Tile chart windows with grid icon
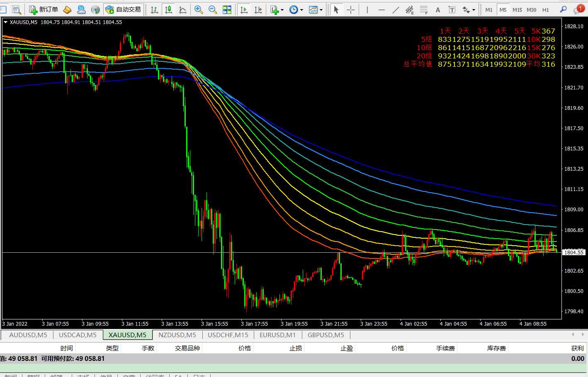 click(x=227, y=10)
